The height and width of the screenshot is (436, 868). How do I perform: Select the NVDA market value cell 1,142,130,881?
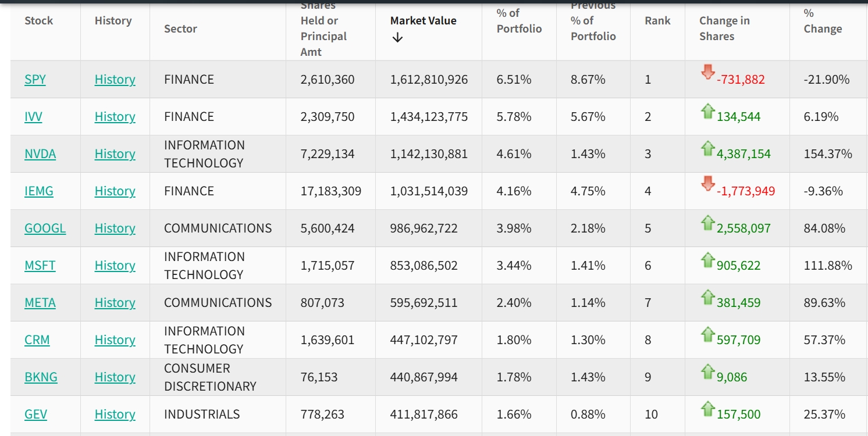(x=429, y=154)
